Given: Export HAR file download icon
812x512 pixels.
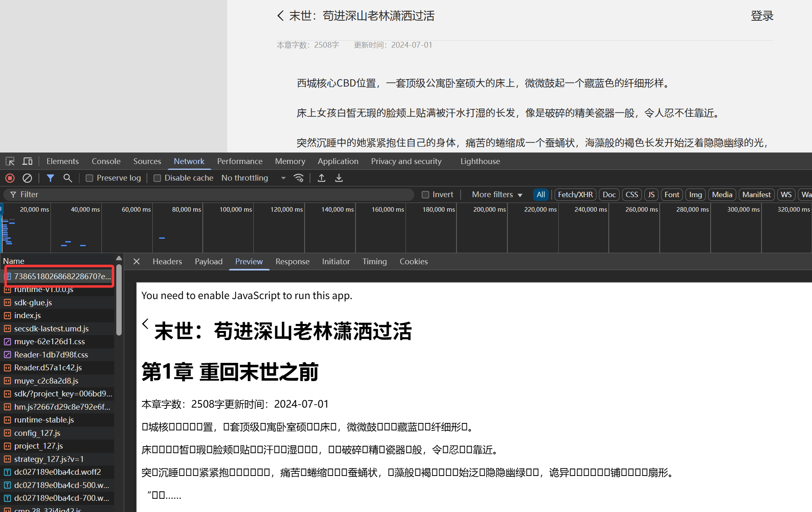Looking at the screenshot, I should point(339,178).
